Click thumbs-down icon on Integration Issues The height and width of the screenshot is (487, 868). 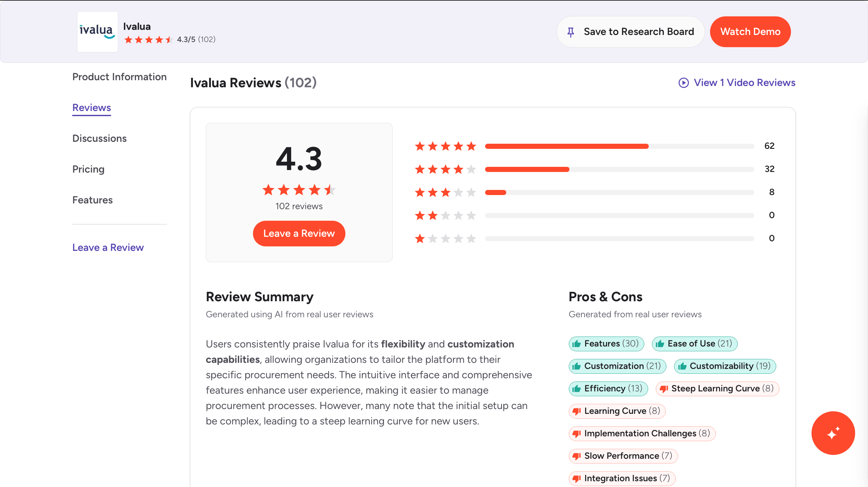point(577,479)
